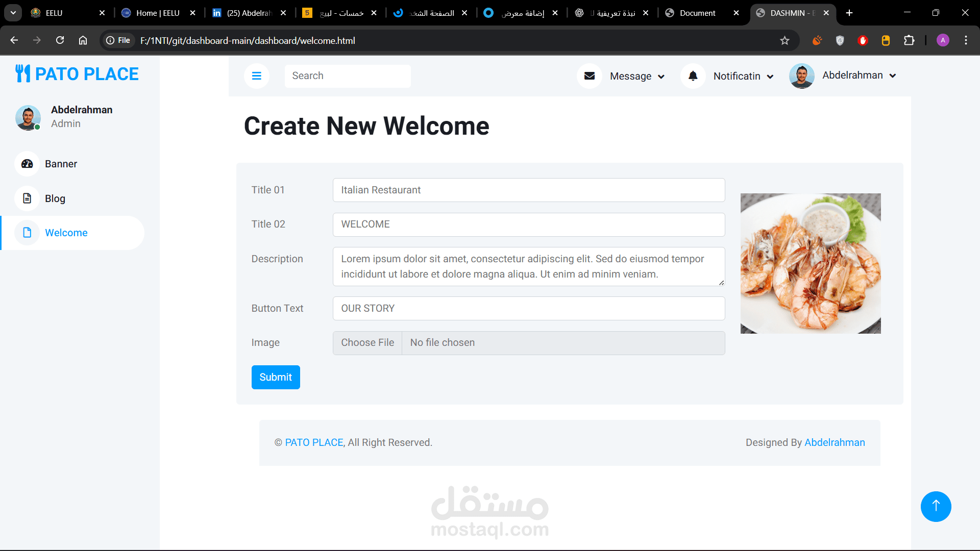This screenshot has width=980, height=551.
Task: Open the Chrome three-dot menu
Action: (x=966, y=40)
